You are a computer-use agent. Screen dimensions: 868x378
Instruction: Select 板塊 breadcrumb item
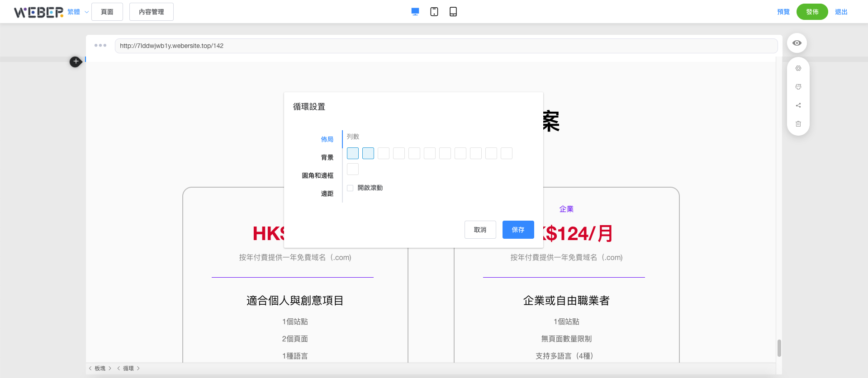click(100, 369)
